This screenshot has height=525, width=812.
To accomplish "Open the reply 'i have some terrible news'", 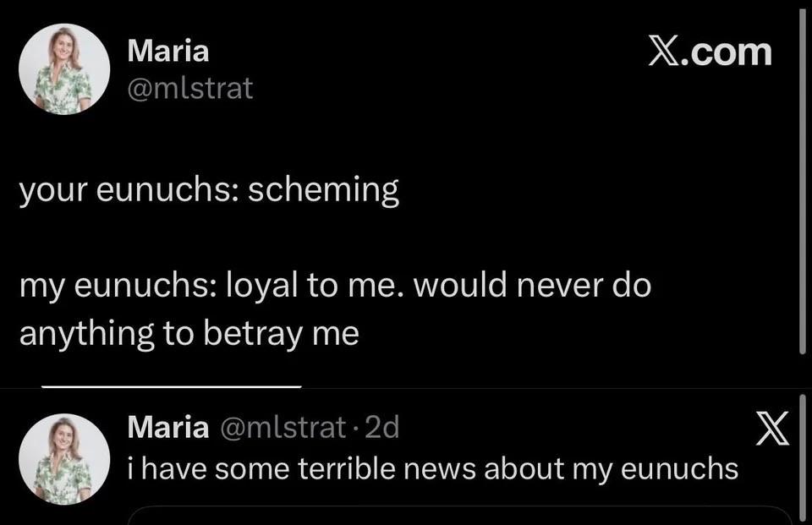I will click(x=433, y=469).
